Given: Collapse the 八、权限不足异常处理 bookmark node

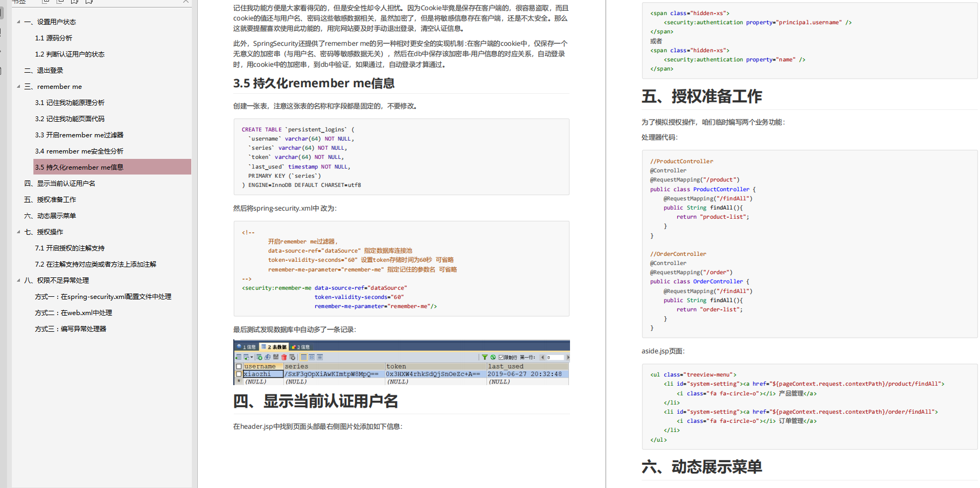Looking at the screenshot, I should click(19, 280).
